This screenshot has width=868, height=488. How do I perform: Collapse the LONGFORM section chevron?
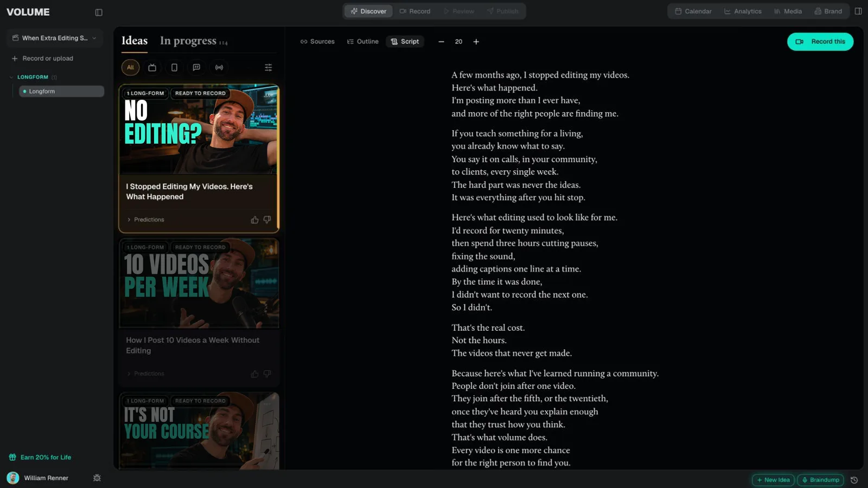pyautogui.click(x=11, y=77)
